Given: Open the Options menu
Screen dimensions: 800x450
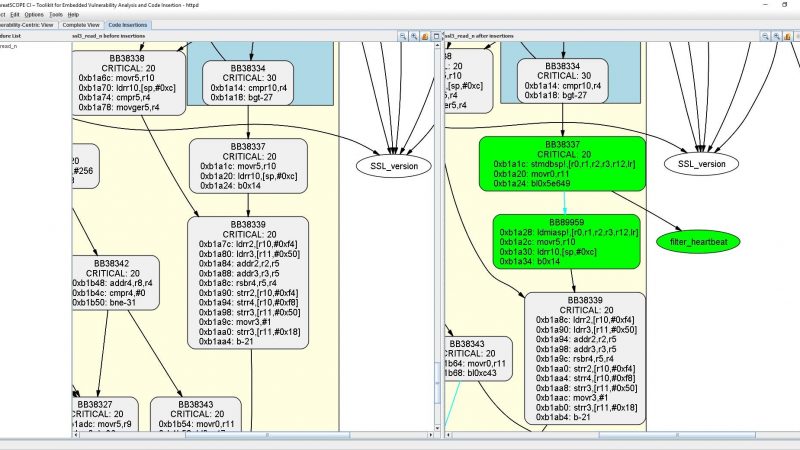Looking at the screenshot, I should pos(34,15).
